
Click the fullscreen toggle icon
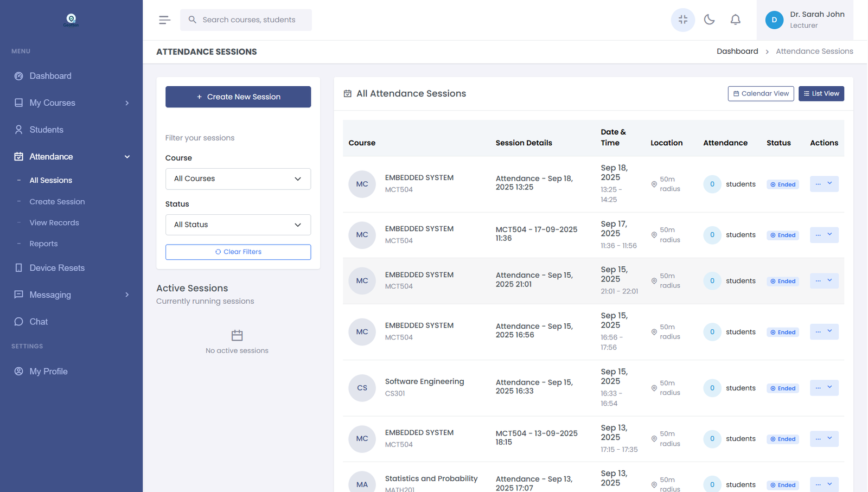tap(682, 20)
